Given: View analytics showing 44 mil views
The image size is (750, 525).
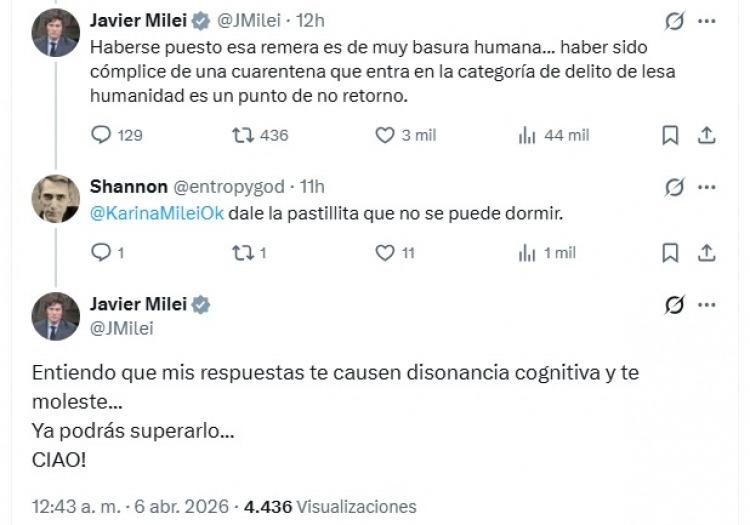Looking at the screenshot, I should point(528,135).
